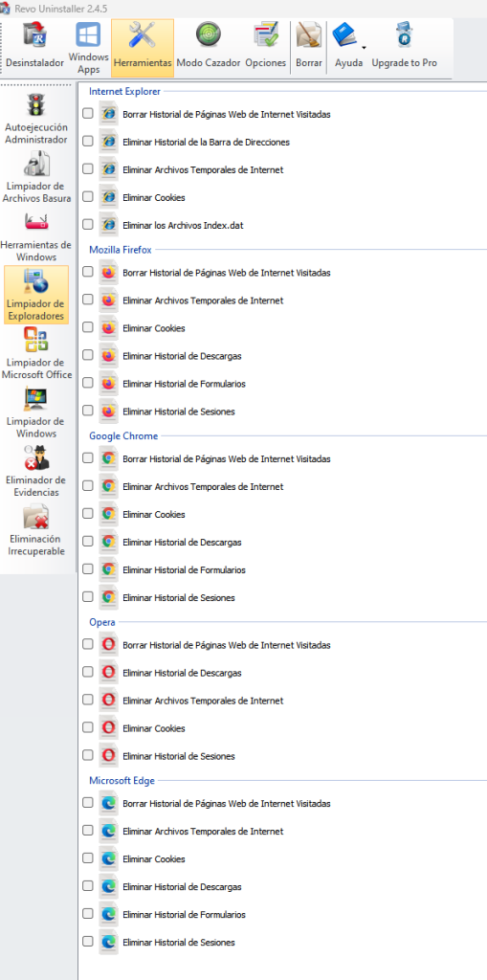The height and width of the screenshot is (980, 487).
Task: Check Internet Explorer Eliminar Cookies
Action: [88, 196]
